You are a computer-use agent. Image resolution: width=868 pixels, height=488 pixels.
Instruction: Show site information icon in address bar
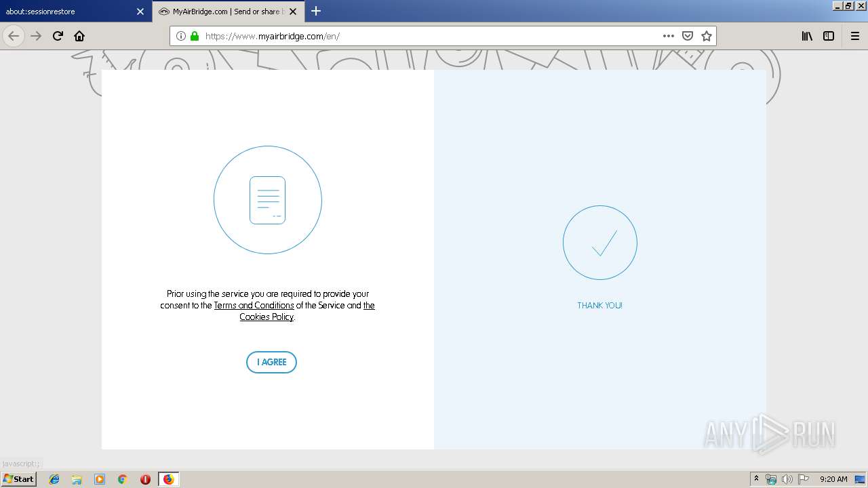click(x=181, y=36)
